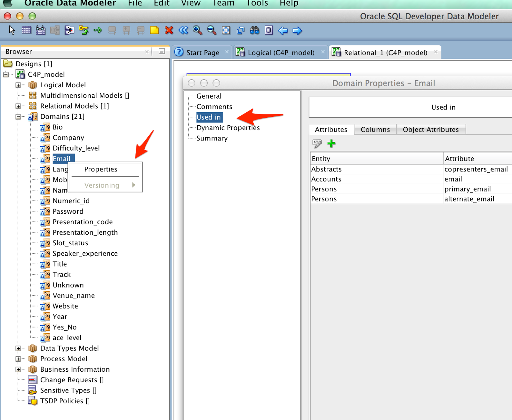512x420 pixels.
Task: Choose the Select arrow pointer tool
Action: click(x=12, y=30)
